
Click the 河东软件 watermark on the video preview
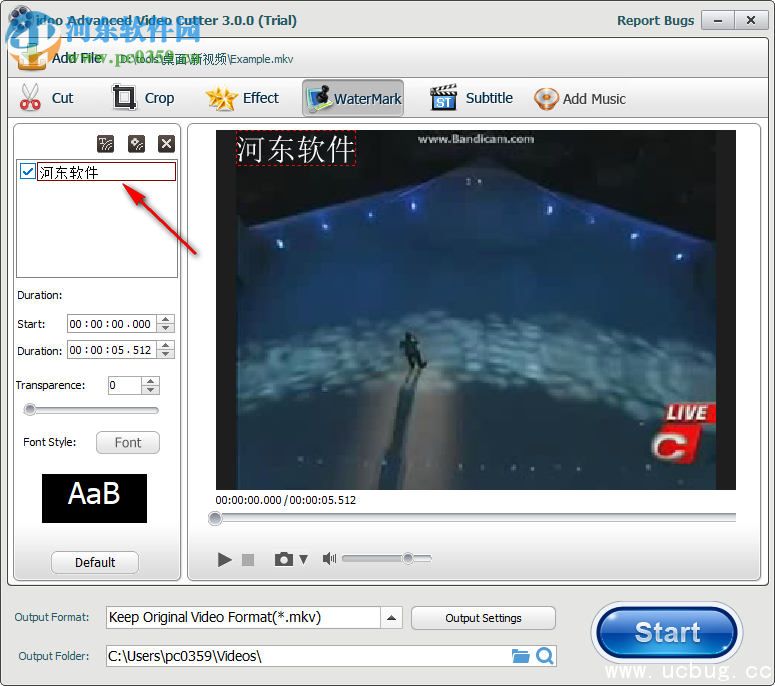click(296, 148)
